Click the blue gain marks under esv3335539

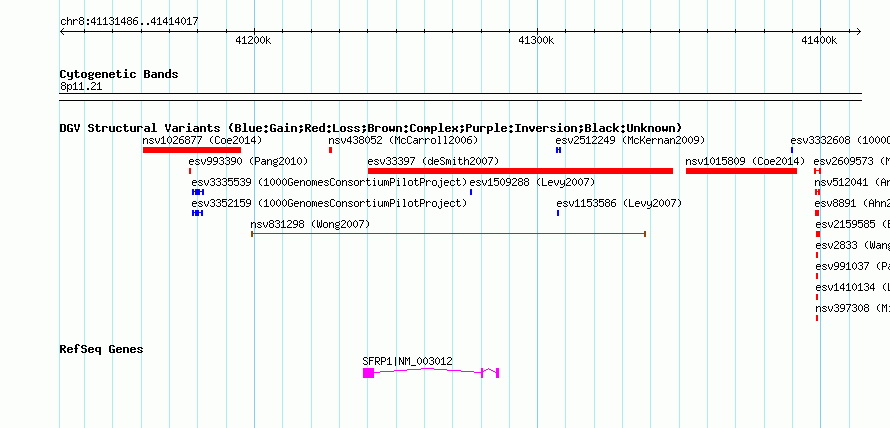[x=198, y=192]
